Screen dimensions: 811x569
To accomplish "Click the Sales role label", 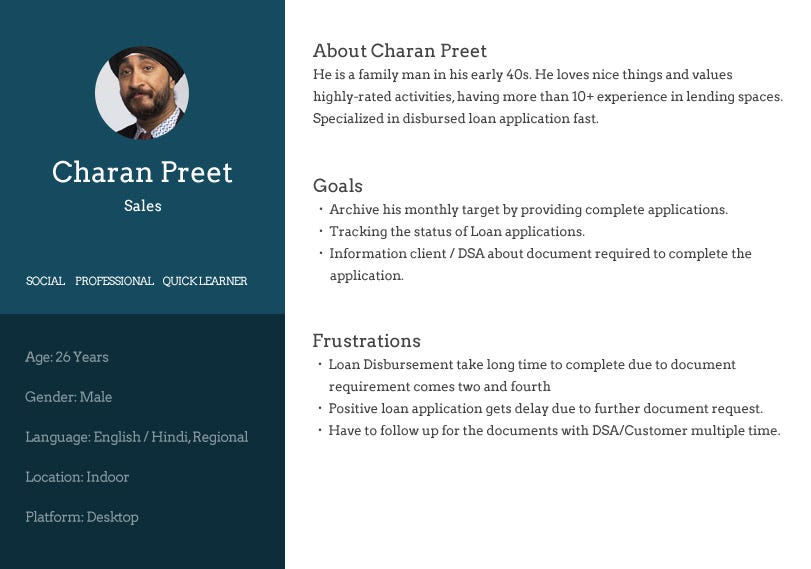I will pyautogui.click(x=143, y=206).
